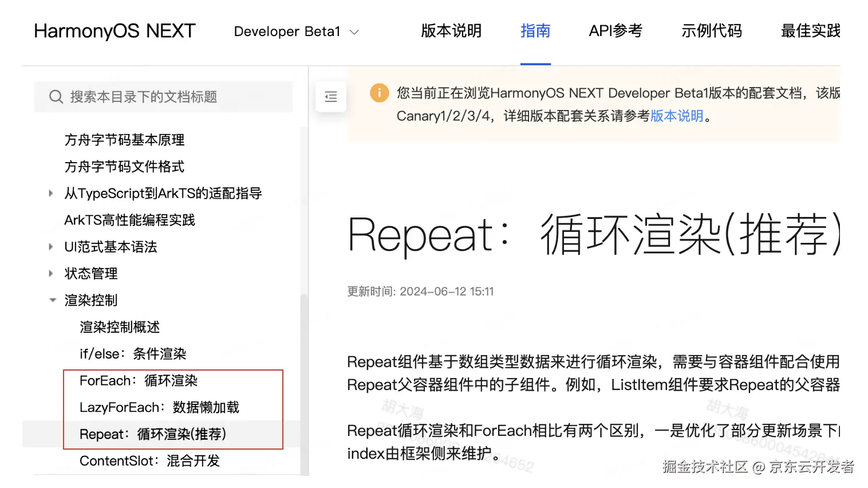Open 渲染控制概述 in the tree
868x488 pixels.
(x=120, y=327)
